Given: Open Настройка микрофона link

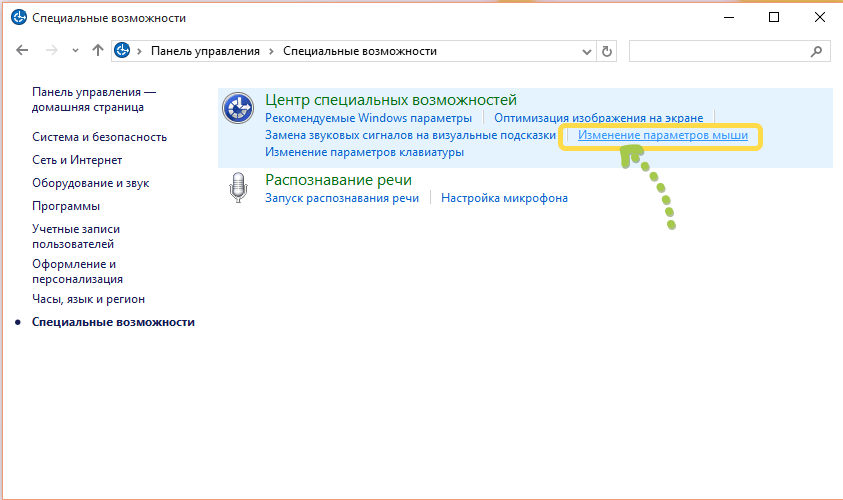Looking at the screenshot, I should pyautogui.click(x=504, y=198).
